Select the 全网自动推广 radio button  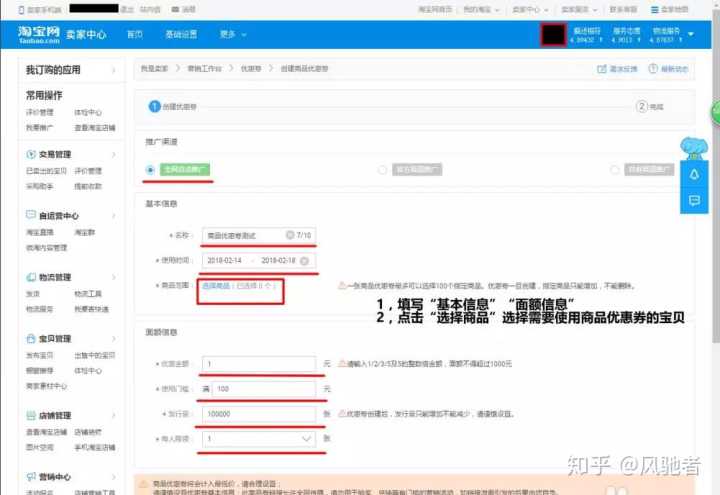coord(150,170)
